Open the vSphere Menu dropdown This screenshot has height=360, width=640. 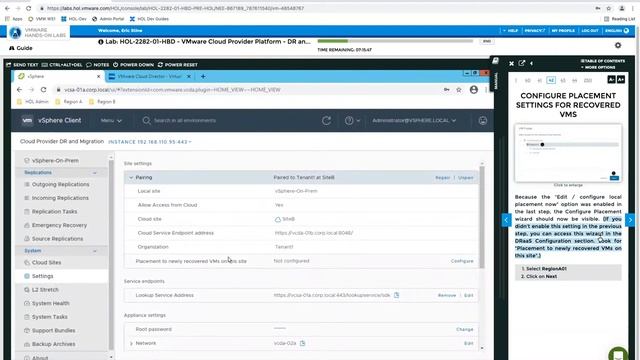tap(111, 120)
